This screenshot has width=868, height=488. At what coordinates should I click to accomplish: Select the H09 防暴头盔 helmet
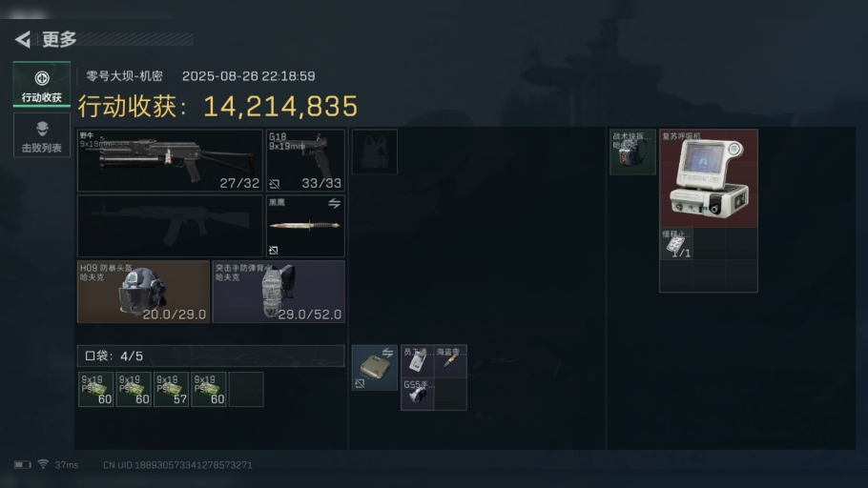tap(143, 292)
